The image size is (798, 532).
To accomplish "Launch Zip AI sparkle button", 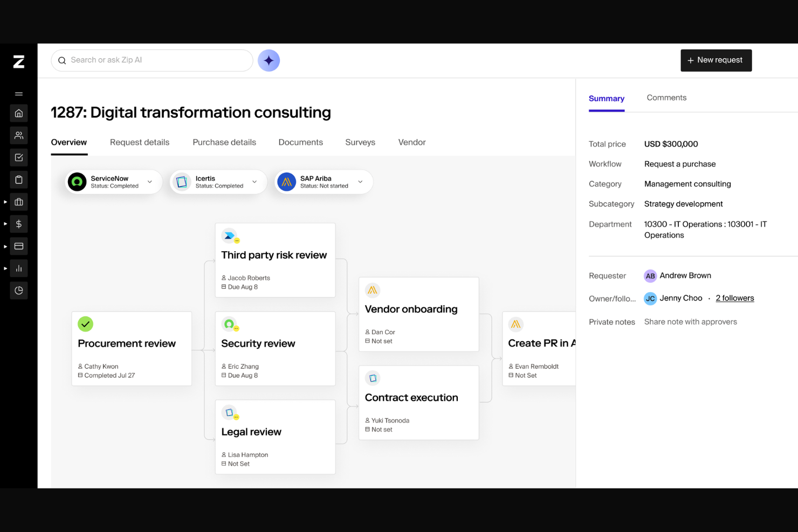I will pyautogui.click(x=269, y=60).
